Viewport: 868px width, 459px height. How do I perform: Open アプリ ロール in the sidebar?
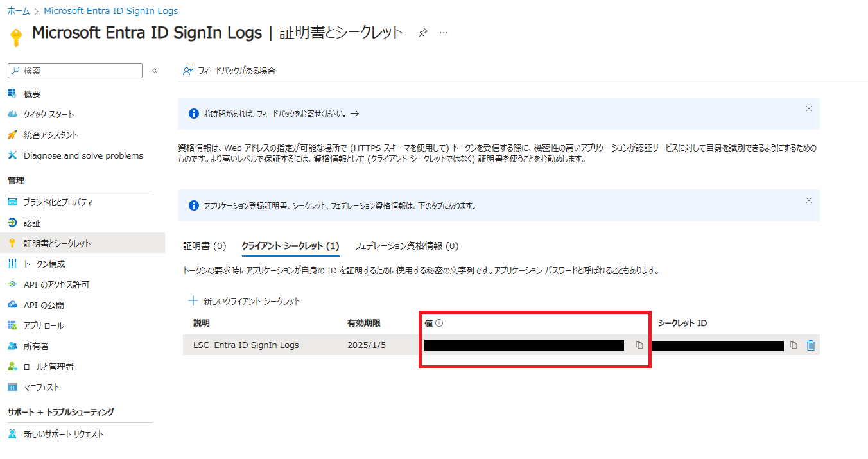pyautogui.click(x=44, y=325)
